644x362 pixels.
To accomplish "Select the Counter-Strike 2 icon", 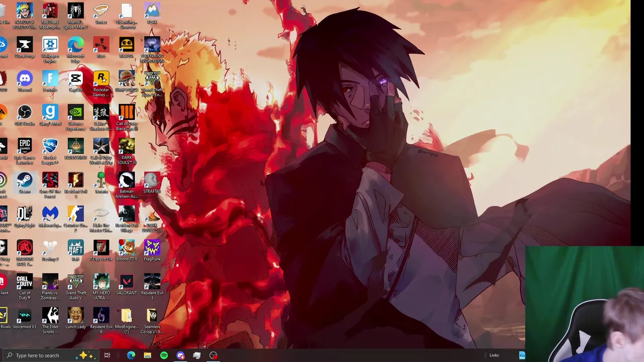I will [x=75, y=219].
